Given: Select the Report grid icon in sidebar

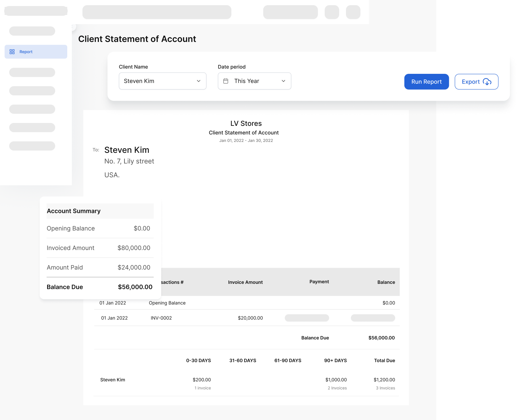Looking at the screenshot, I should coord(12,52).
